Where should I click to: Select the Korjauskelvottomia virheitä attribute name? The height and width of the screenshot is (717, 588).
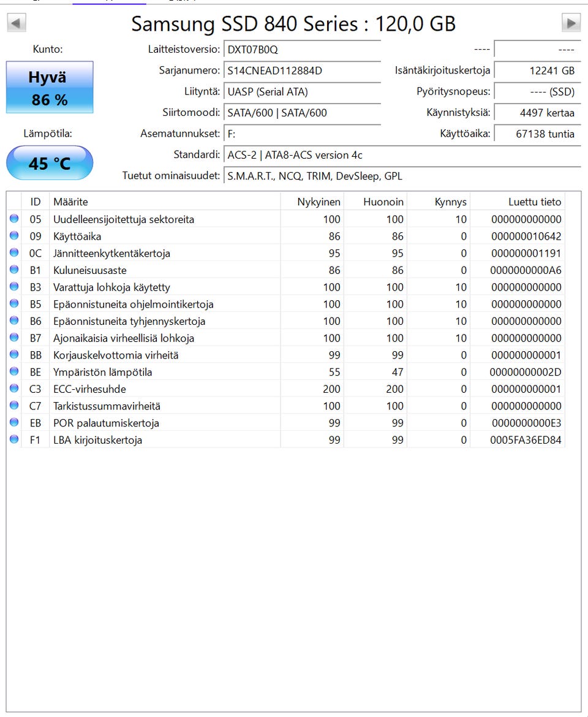[x=116, y=355]
